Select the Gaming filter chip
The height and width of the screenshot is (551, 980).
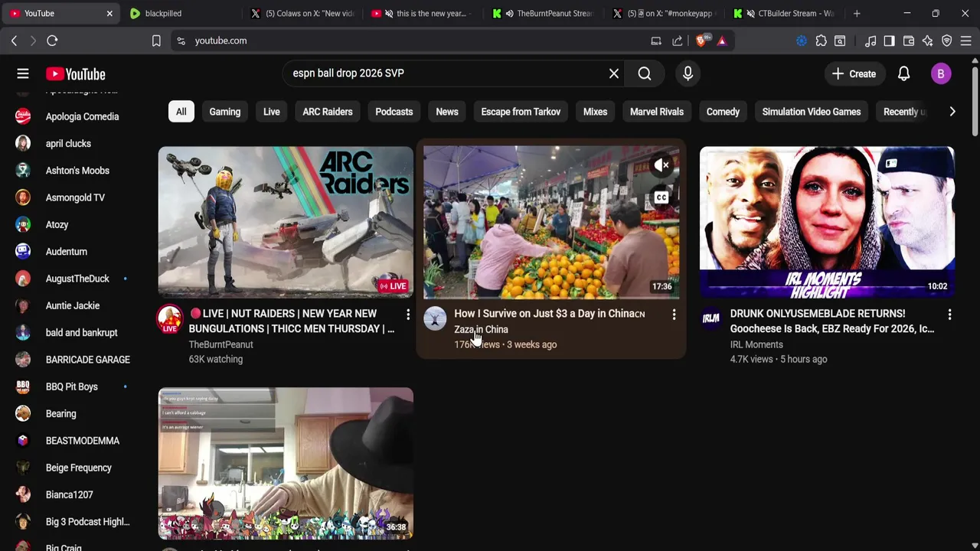225,112
